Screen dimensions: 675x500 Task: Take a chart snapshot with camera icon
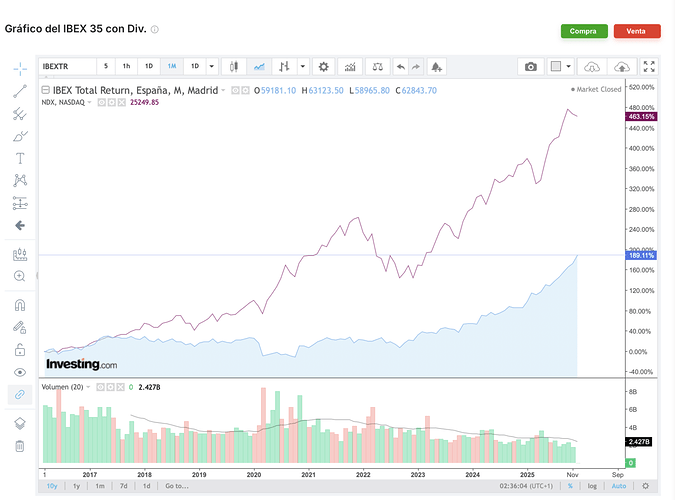coord(531,66)
